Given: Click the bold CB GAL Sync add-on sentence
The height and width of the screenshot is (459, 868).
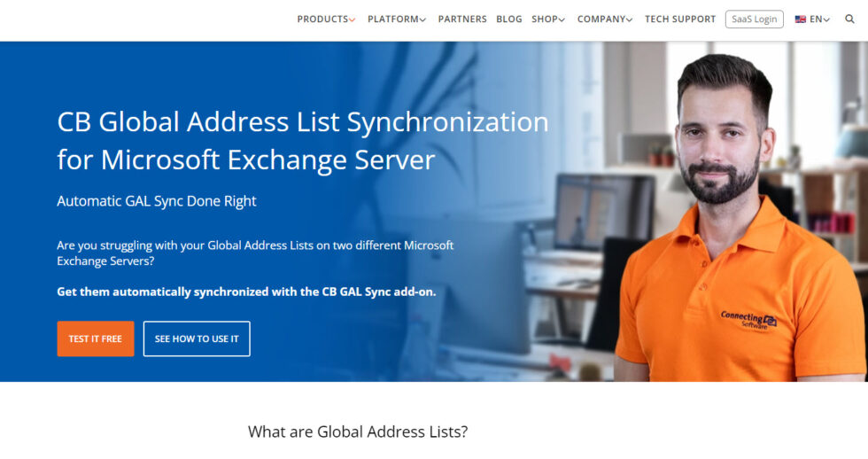Looking at the screenshot, I should (x=246, y=292).
